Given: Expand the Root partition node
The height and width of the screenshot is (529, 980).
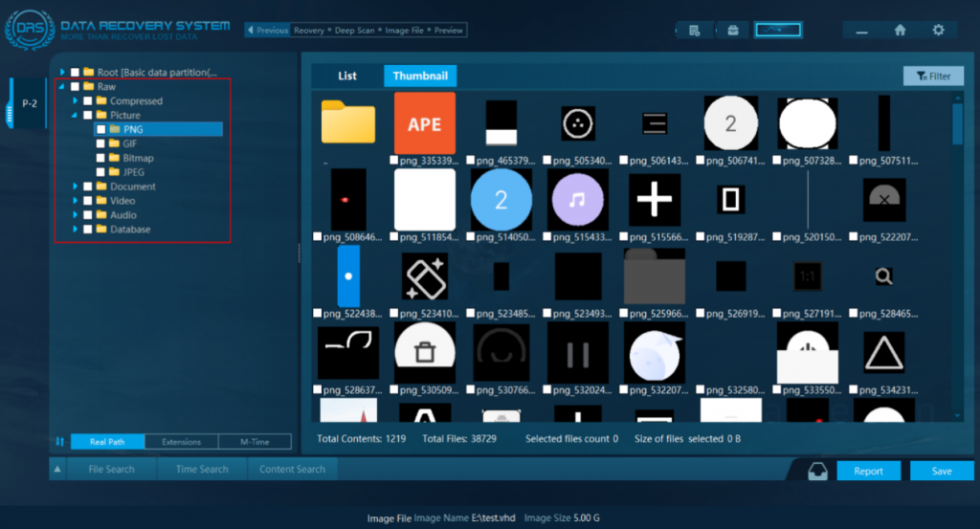Looking at the screenshot, I should (x=63, y=73).
